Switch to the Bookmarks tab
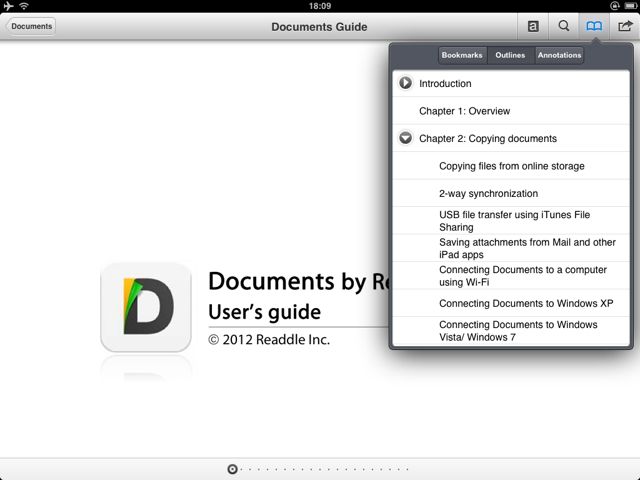The height and width of the screenshot is (480, 640). pos(462,55)
